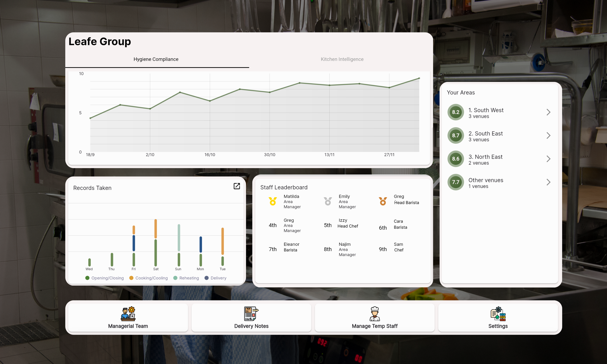Switch to Kitchen Intelligence tab

pos(342,59)
